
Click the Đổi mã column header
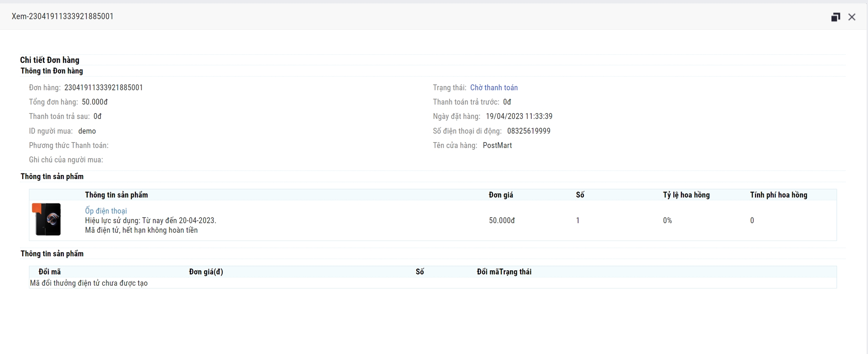coord(49,272)
